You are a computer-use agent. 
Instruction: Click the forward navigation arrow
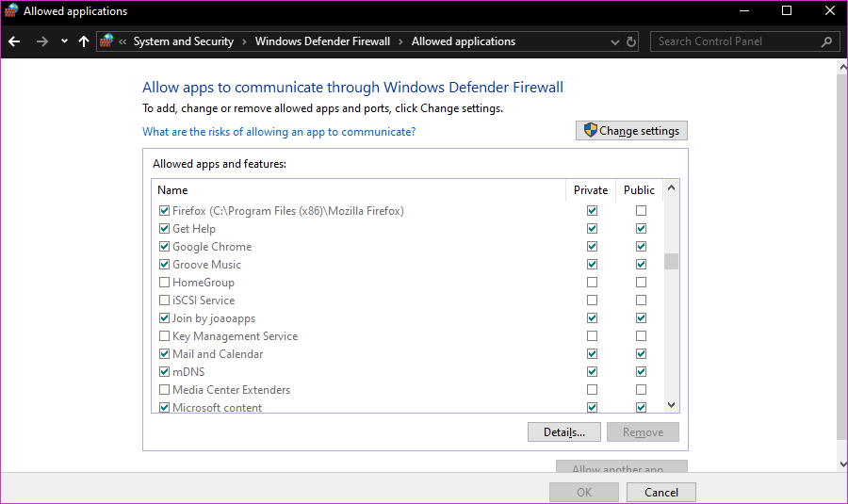(x=41, y=41)
